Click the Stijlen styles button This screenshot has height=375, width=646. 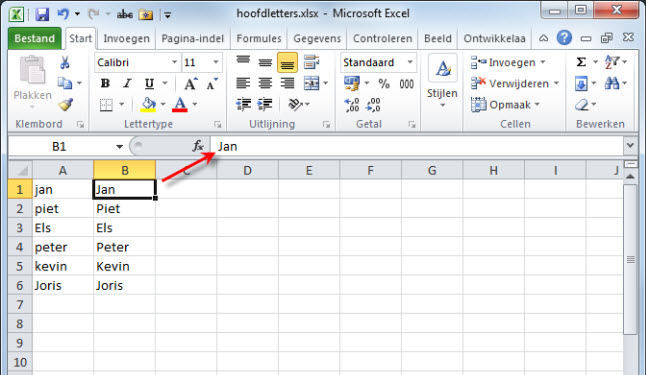442,81
